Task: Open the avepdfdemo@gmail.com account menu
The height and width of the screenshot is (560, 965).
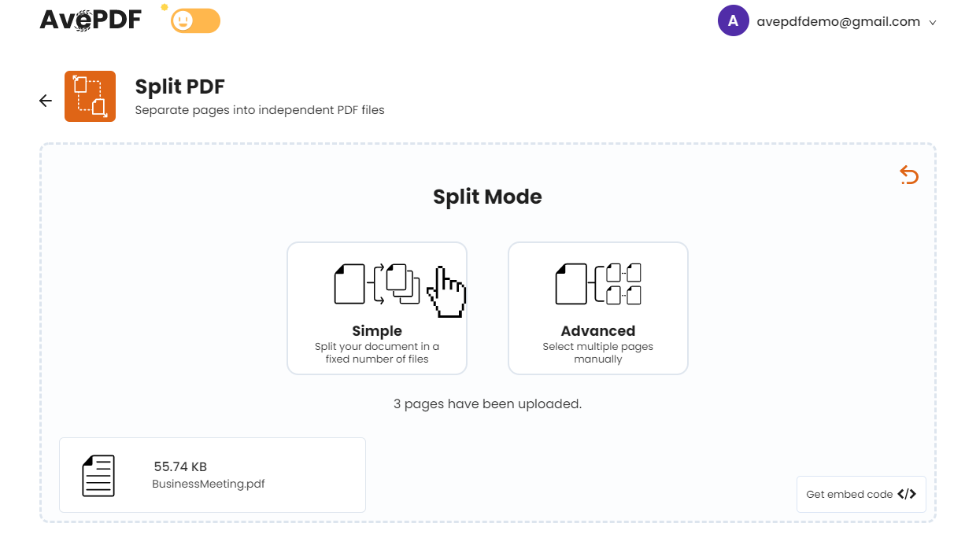Action: [x=838, y=22]
